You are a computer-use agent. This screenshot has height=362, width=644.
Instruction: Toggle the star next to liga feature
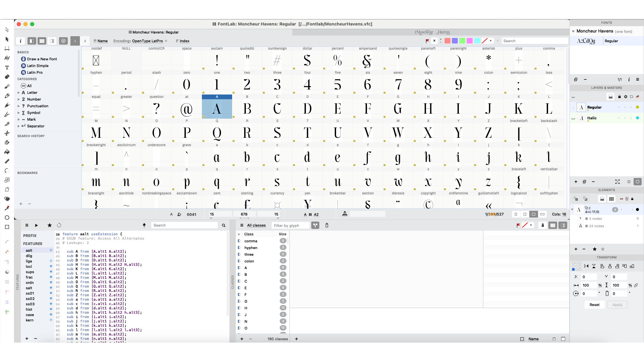tap(51, 261)
